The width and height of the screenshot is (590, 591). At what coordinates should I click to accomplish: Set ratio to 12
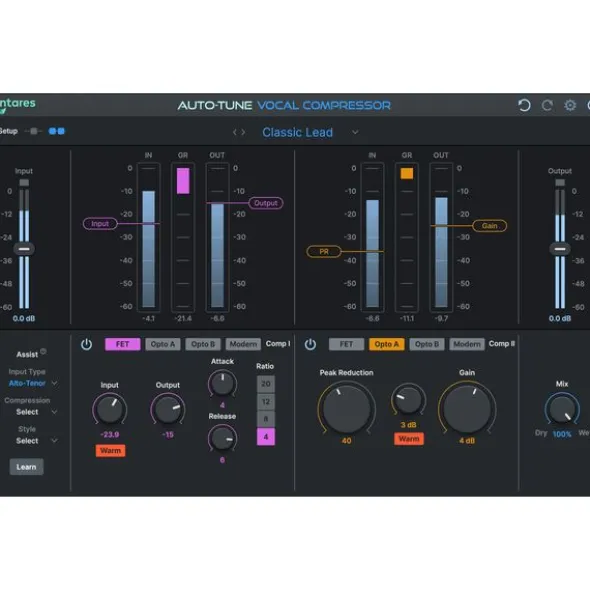tap(266, 401)
